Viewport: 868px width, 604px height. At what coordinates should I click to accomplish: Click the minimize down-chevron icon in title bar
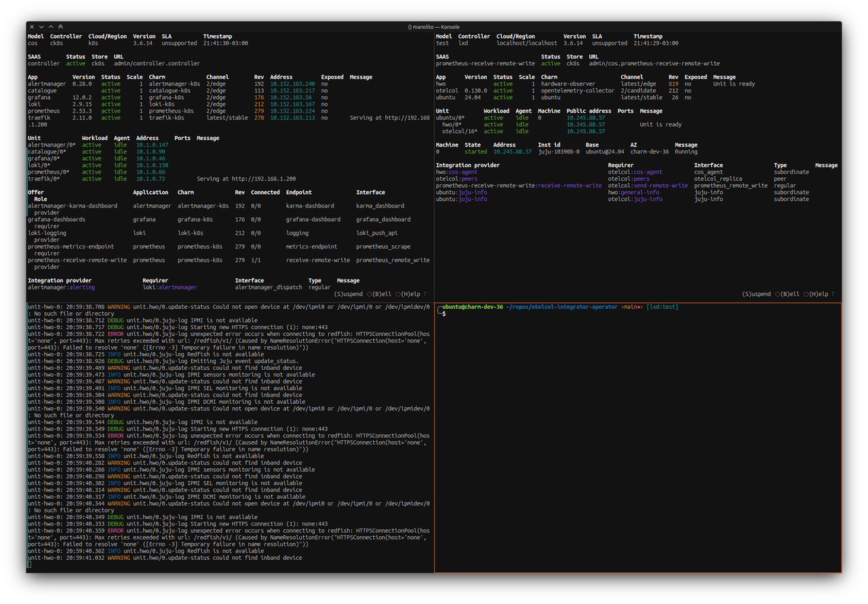click(x=41, y=26)
